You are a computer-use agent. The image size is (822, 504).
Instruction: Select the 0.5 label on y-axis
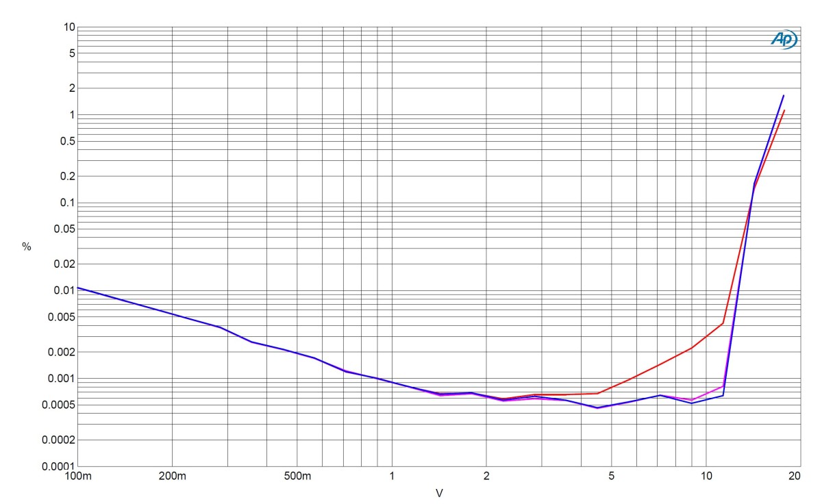[x=66, y=141]
